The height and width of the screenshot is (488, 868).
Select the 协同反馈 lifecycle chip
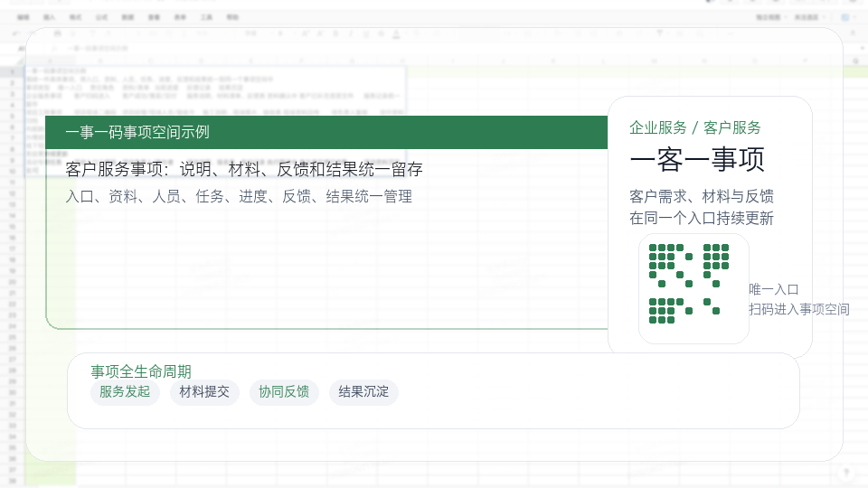284,392
